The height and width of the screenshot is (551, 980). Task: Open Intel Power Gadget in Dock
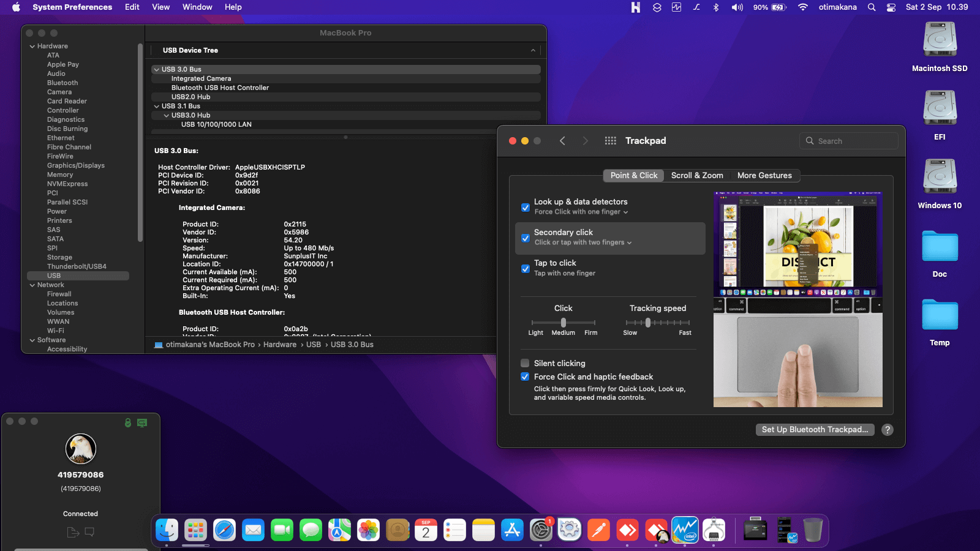(685, 530)
